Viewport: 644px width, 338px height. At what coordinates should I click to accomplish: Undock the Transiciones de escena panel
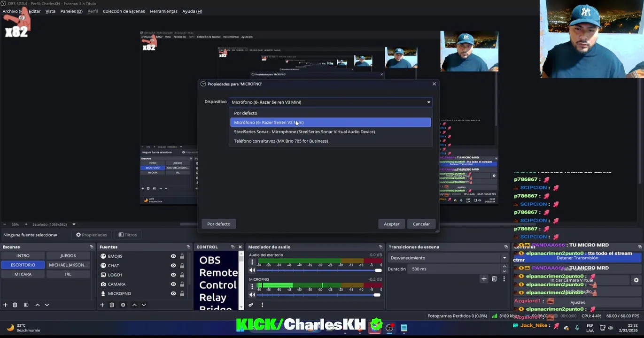coord(506,247)
